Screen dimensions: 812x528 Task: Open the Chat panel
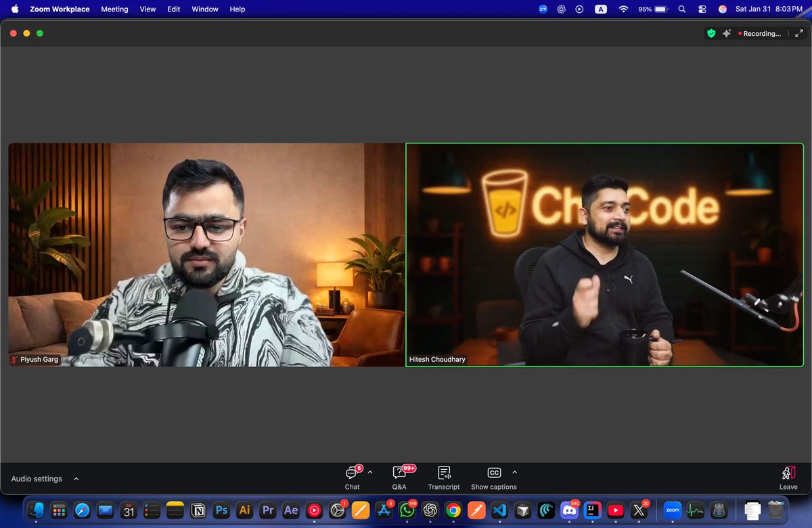pyautogui.click(x=353, y=477)
